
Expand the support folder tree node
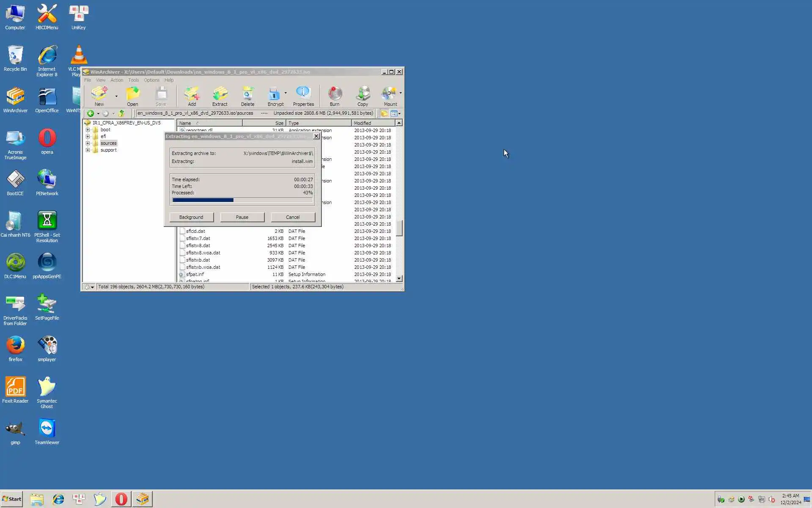(88, 150)
